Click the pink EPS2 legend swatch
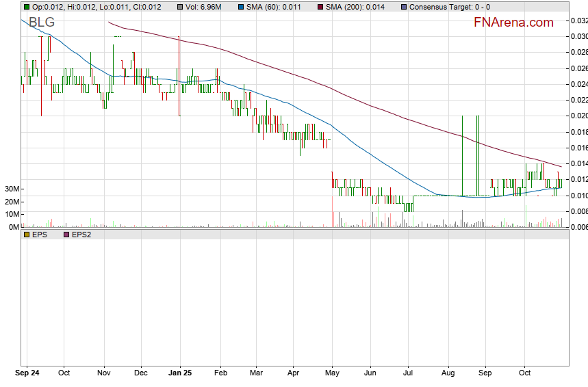This screenshot has height=387, width=588. click(x=66, y=235)
